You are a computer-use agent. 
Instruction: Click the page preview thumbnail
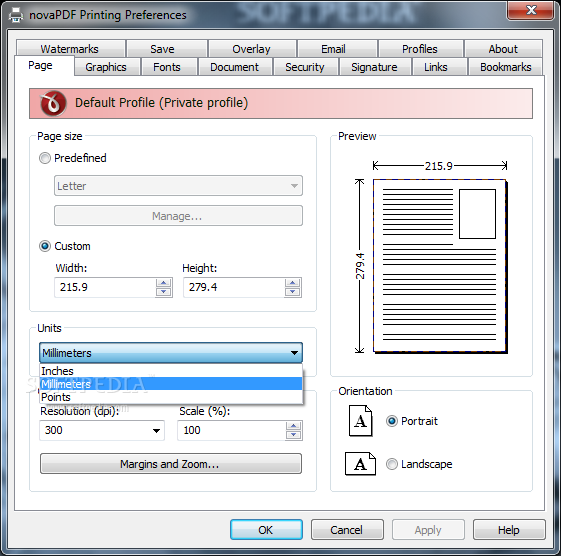pyautogui.click(x=440, y=266)
